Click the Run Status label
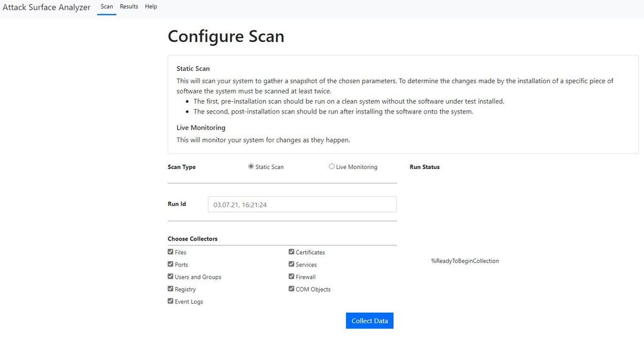Image resolution: width=644 pixels, height=338 pixels. (x=425, y=167)
